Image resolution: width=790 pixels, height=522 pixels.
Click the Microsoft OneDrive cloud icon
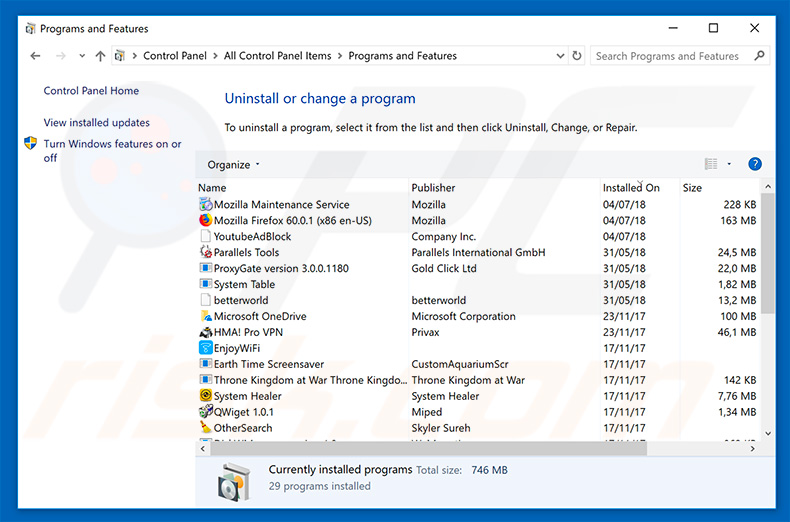pos(206,317)
